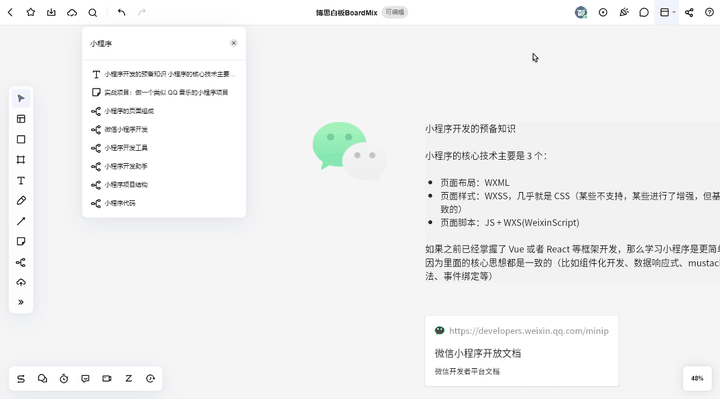Click the bullet 页面脚本：JS + WXS(WeixinScript)
The image size is (720, 399).
pyautogui.click(x=510, y=223)
